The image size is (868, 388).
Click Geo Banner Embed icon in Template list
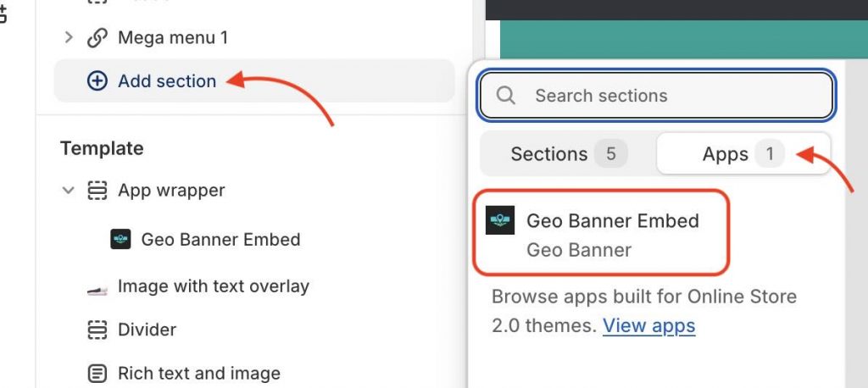(120, 239)
